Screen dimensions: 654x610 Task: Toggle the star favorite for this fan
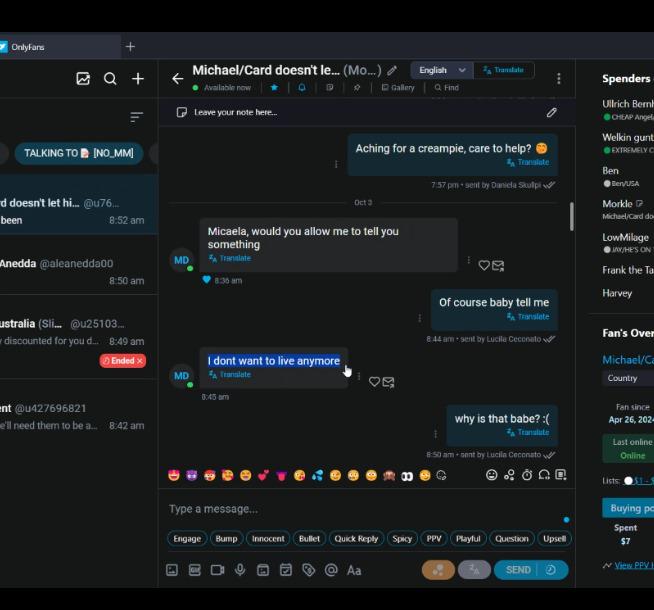(x=275, y=88)
